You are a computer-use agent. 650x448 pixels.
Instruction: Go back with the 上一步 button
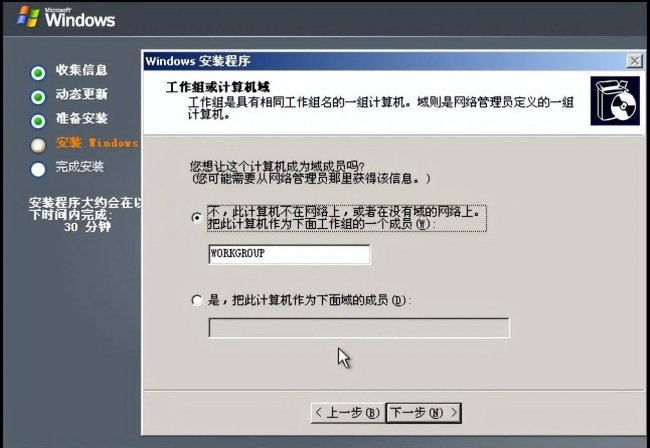click(x=347, y=413)
